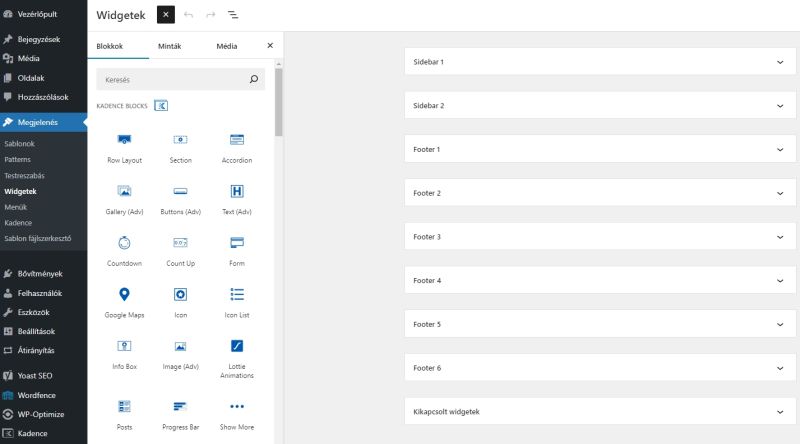This screenshot has width=800, height=444.
Task: Switch to the Média tab
Action: pyautogui.click(x=227, y=46)
